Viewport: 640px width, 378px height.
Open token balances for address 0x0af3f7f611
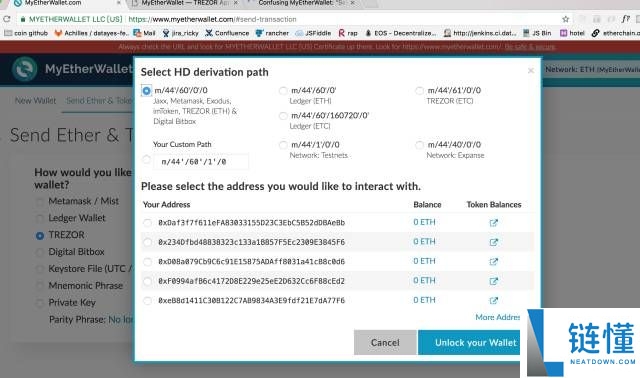[493, 223]
